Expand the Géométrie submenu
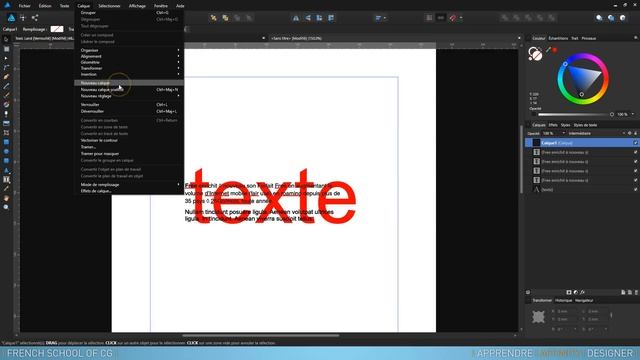Viewport: 640px width, 360px height. pyautogui.click(x=129, y=62)
